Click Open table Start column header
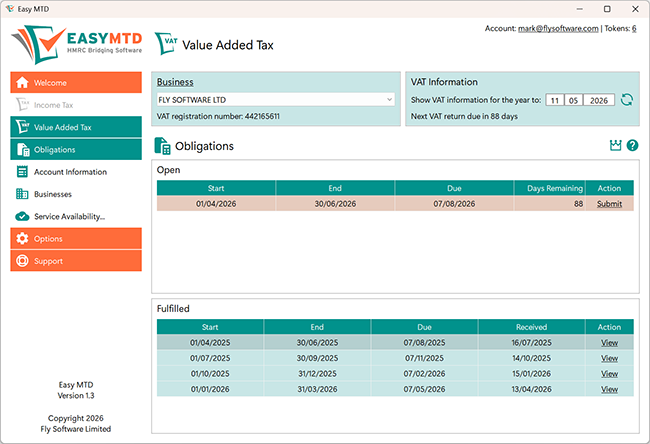 click(216, 188)
